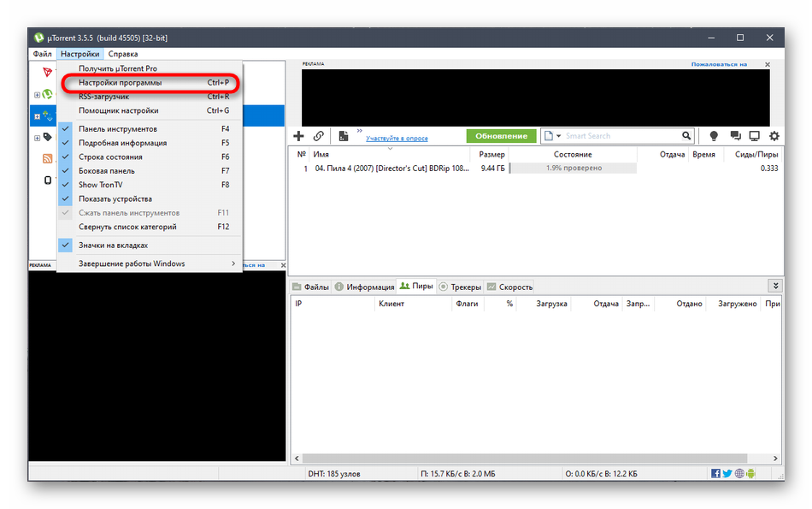Open the chat bubbles icon in the toolbar
The height and width of the screenshot is (509, 812).
click(x=735, y=136)
